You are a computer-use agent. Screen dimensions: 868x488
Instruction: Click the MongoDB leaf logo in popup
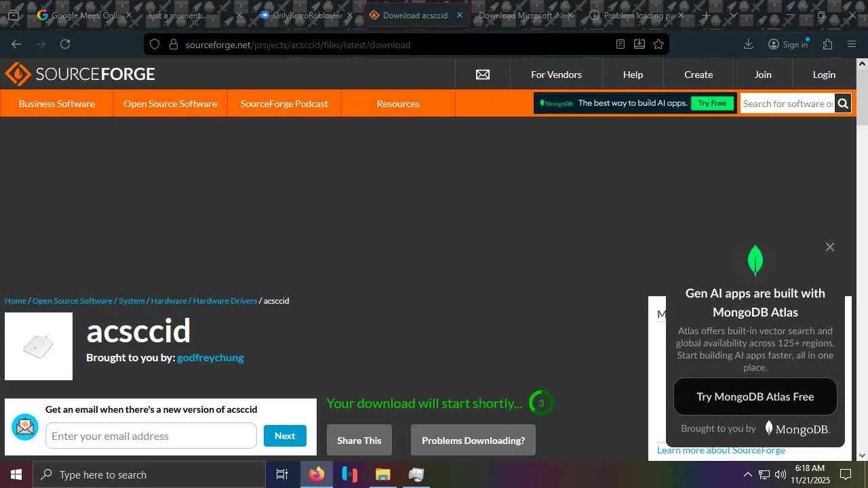coord(755,260)
